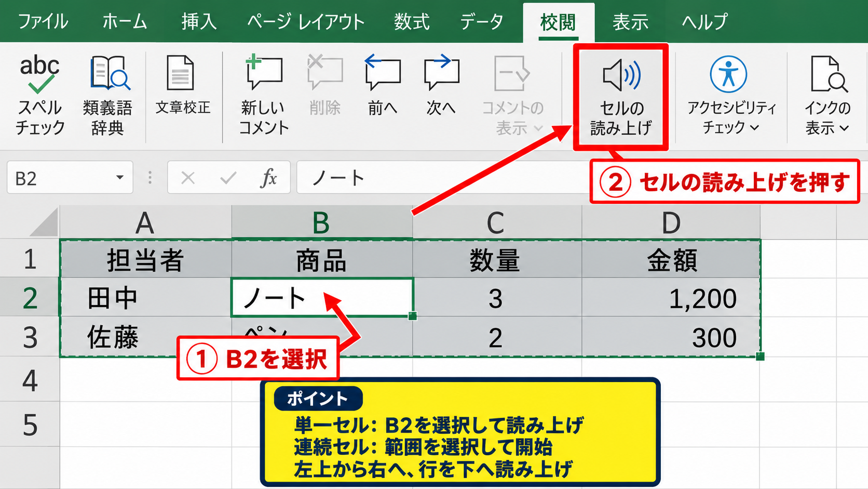The width and height of the screenshot is (868, 489).
Task: Switch to the ホーム tab
Action: [x=125, y=22]
